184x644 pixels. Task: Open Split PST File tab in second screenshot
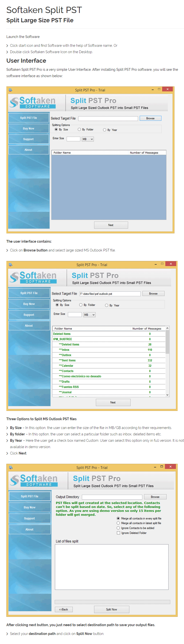[x=29, y=293]
